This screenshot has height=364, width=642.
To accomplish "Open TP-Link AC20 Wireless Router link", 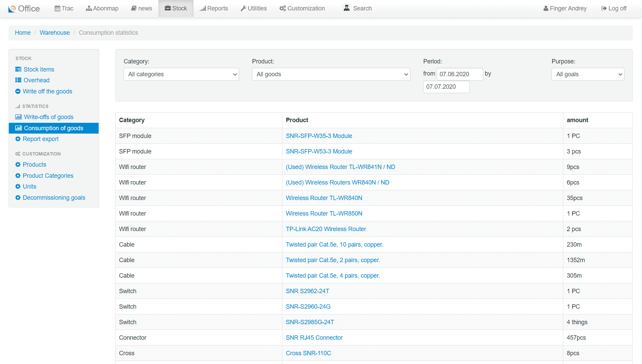I will 326,229.
